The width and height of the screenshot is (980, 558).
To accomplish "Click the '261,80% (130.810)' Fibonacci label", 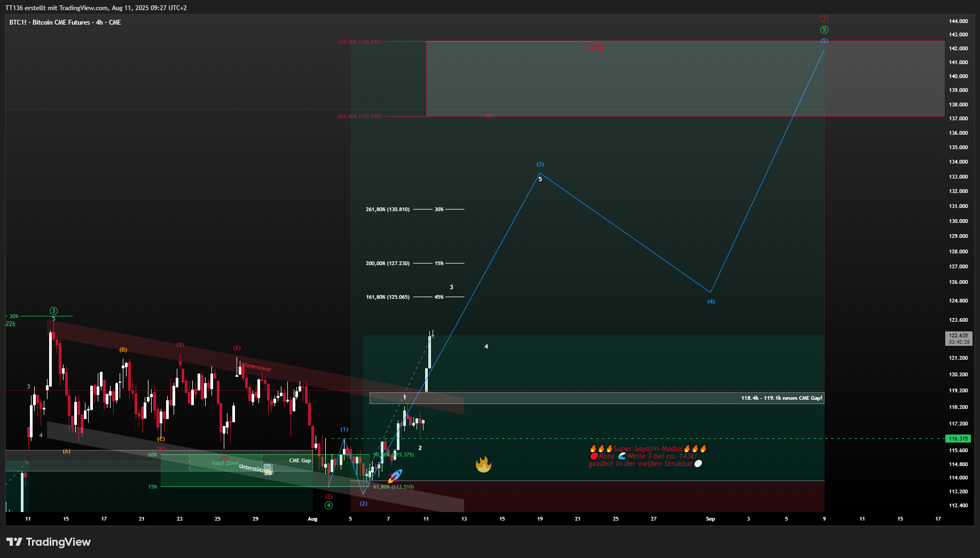I will 388,210.
